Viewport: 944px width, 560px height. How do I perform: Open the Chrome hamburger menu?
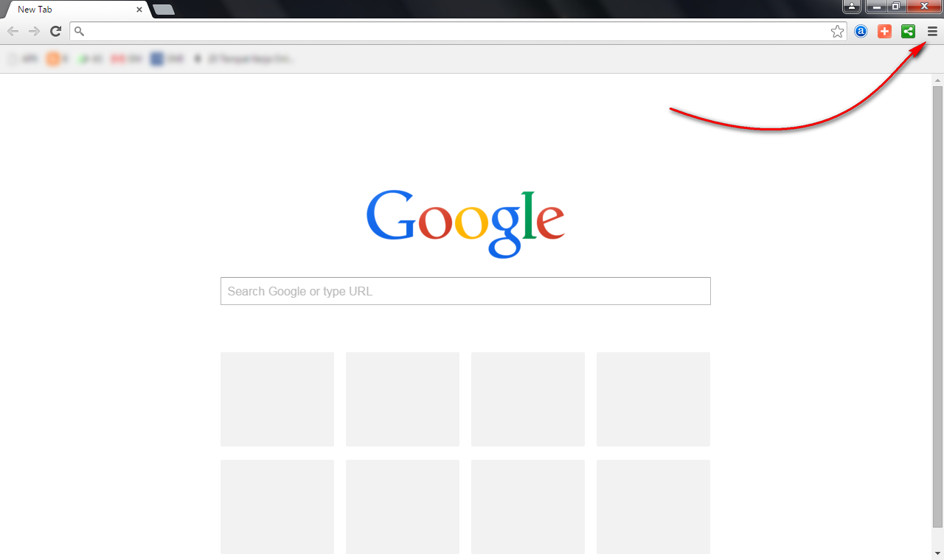tap(932, 32)
